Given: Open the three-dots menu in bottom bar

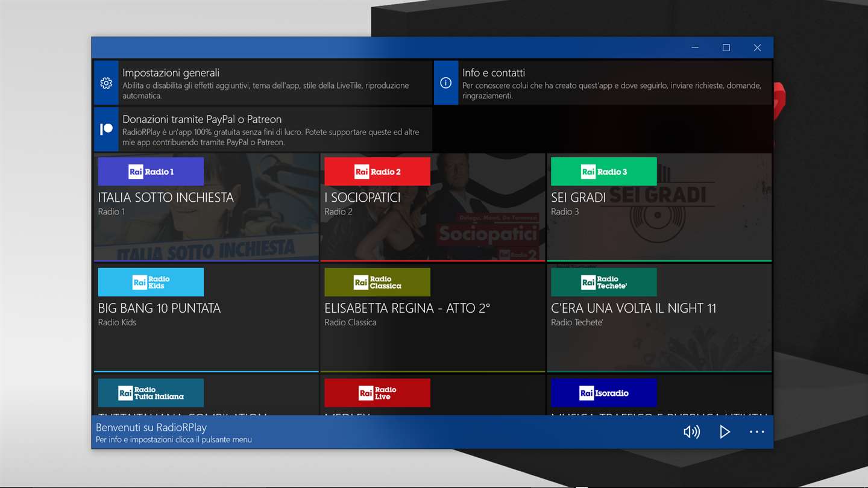Looking at the screenshot, I should coord(757,431).
